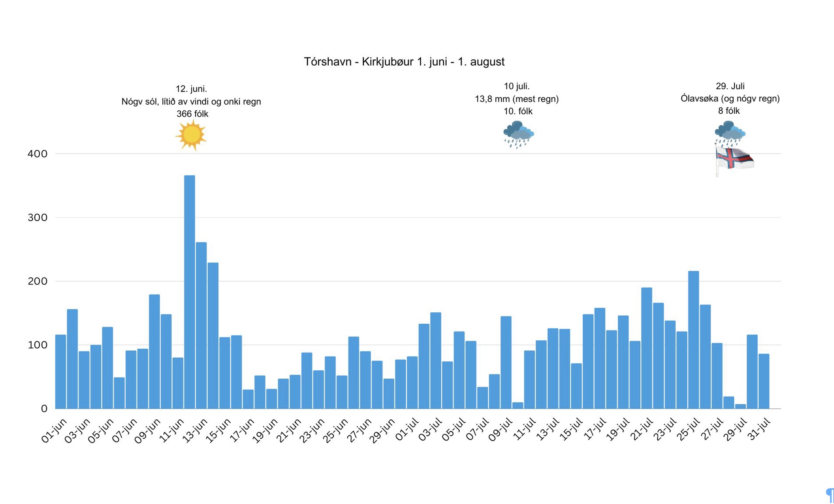
Task: Click the tiny bar under the 10 July annotation
Action: 518,405
